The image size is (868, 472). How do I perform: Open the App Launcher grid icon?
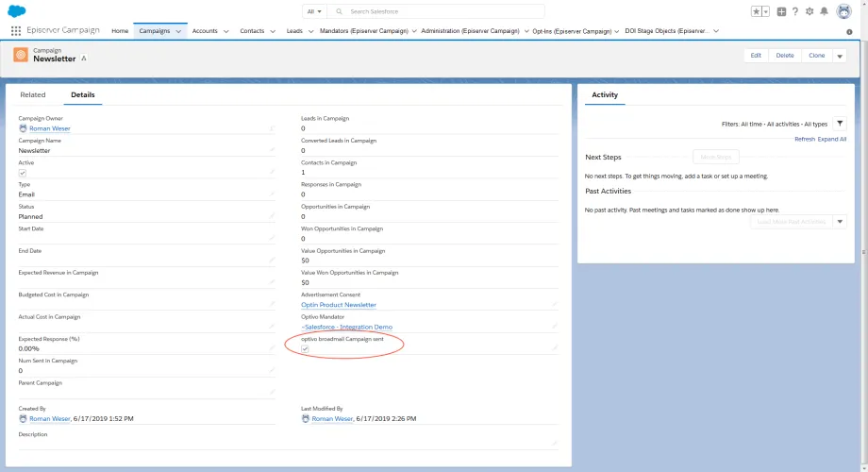pos(16,31)
